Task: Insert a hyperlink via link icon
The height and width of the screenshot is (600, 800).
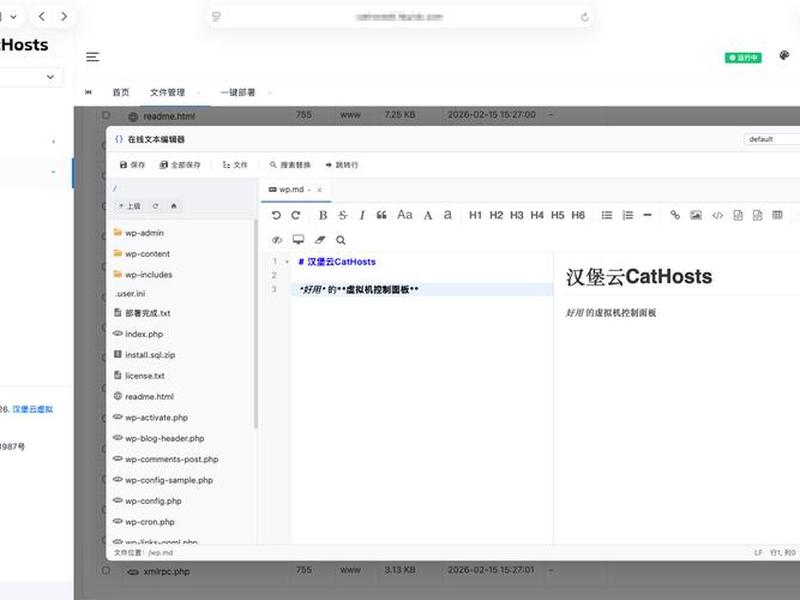Action: coord(674,215)
